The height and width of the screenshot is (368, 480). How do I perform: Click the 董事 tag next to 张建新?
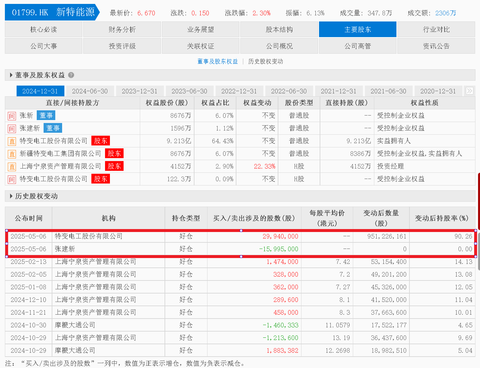[x=53, y=128]
